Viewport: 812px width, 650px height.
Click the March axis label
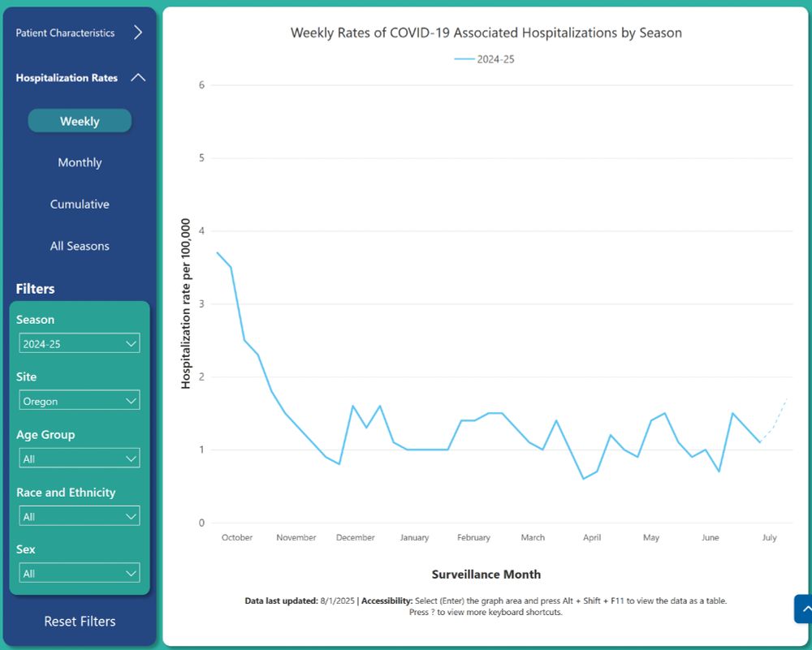(x=533, y=537)
